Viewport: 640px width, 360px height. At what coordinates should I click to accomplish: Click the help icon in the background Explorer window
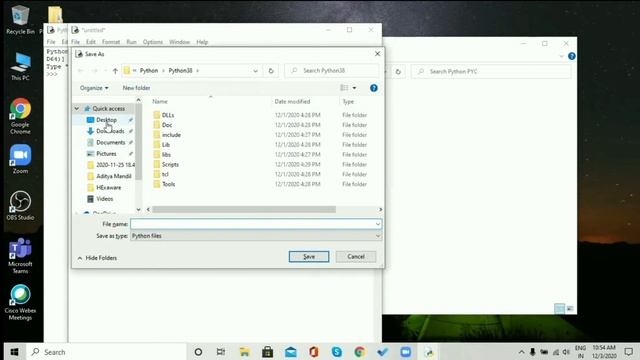(x=572, y=56)
